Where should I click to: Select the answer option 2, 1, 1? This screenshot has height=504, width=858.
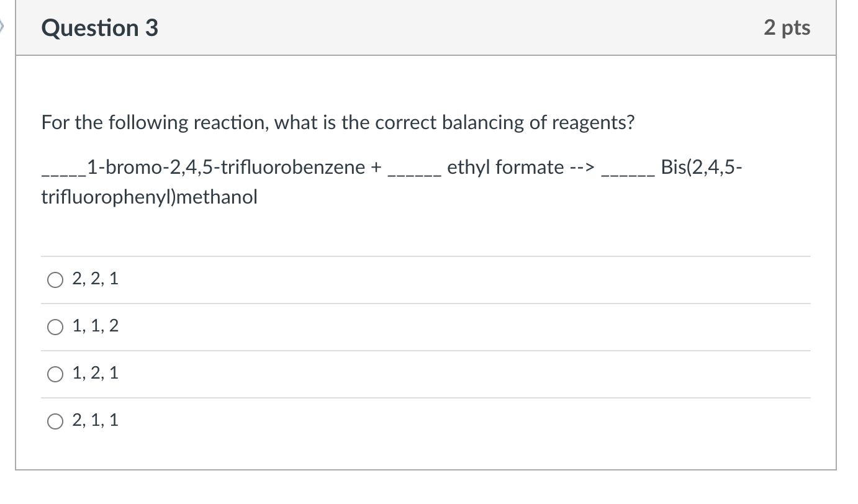55,421
